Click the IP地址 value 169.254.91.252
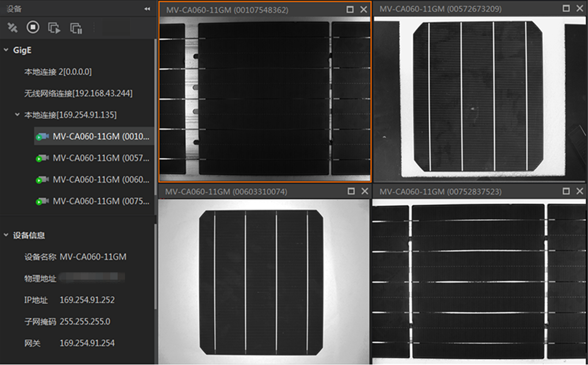The width and height of the screenshot is (588, 365). (x=87, y=300)
